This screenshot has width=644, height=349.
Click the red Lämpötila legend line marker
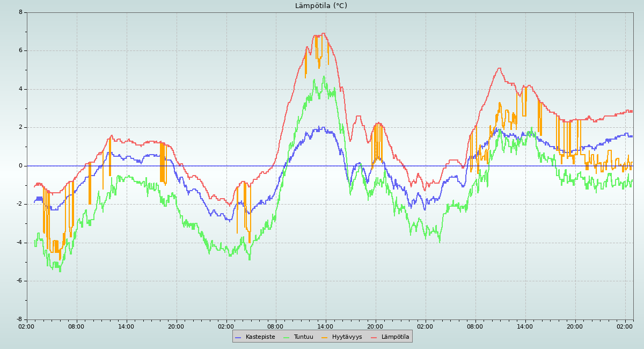(x=374, y=337)
